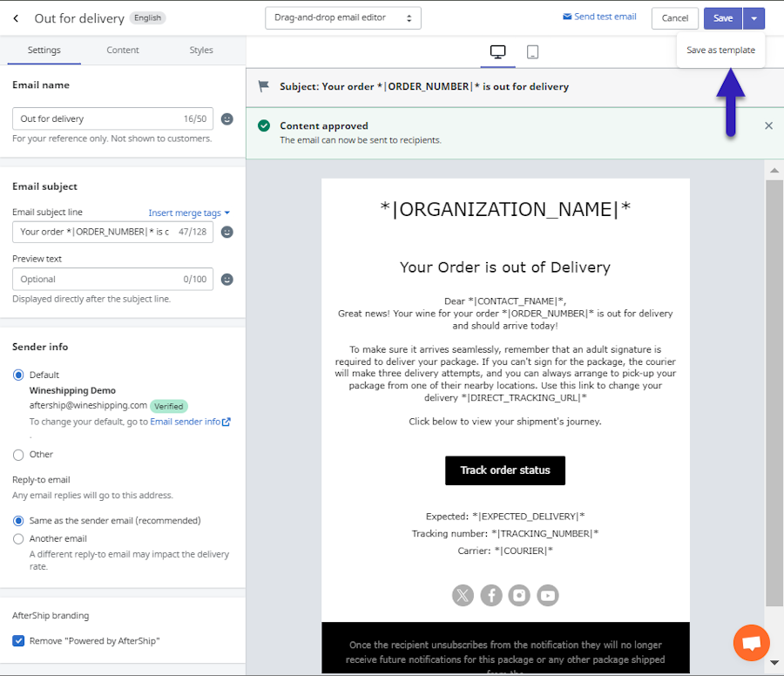The image size is (784, 676).
Task: Open Insert merge tags dropdown
Action: [x=189, y=213]
